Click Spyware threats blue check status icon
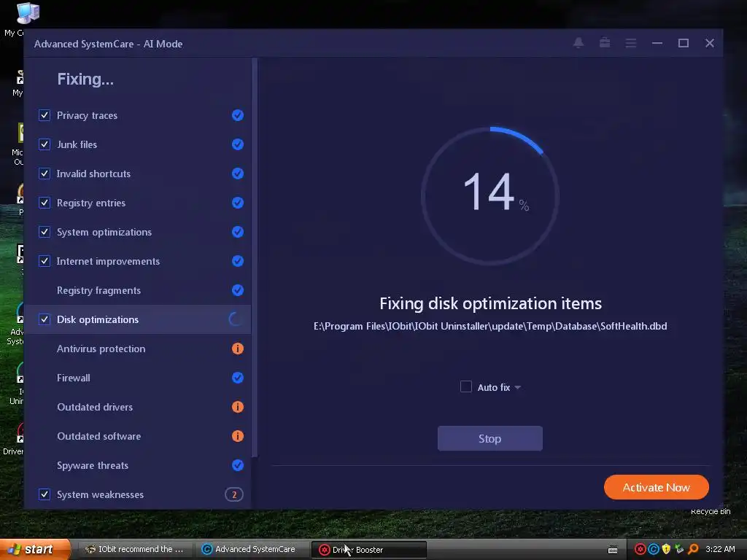 point(238,465)
